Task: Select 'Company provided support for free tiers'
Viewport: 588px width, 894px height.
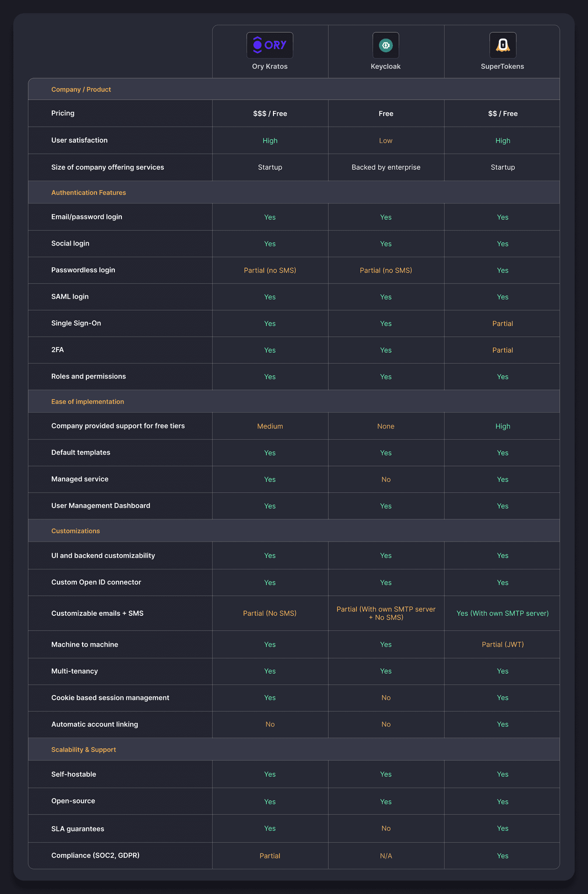Action: (x=118, y=426)
